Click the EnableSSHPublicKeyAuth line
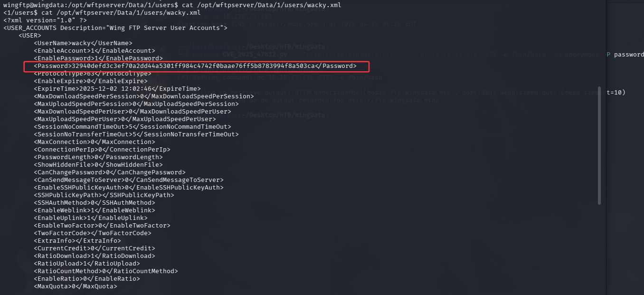The height and width of the screenshot is (295, 644). (129, 188)
